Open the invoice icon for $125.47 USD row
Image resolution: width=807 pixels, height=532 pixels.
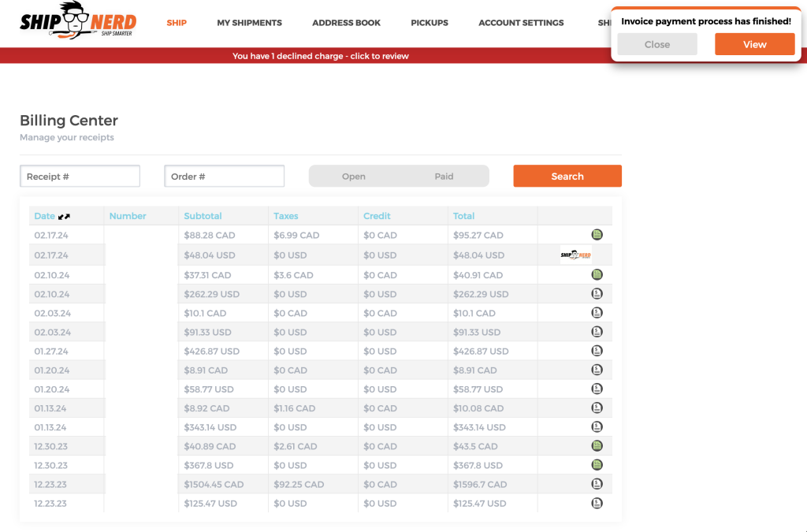tap(597, 503)
